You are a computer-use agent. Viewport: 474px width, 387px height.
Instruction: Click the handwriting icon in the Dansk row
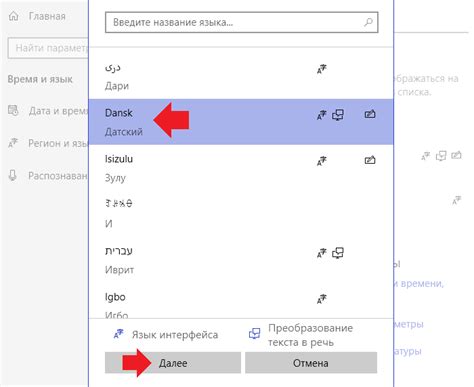370,114
